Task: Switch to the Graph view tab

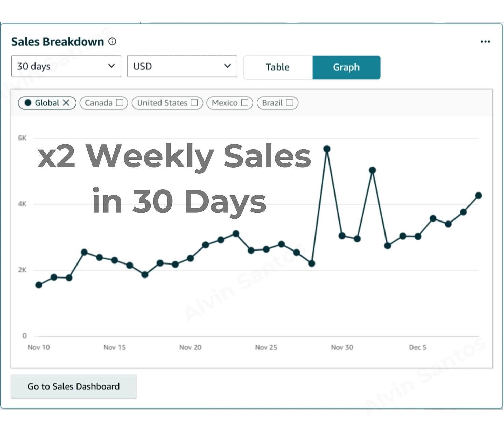Action: tap(346, 67)
